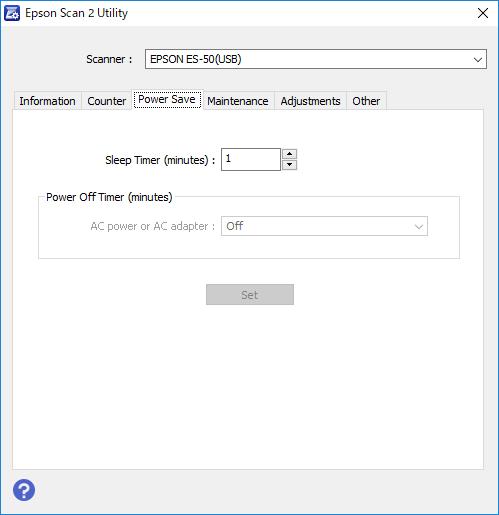Close the Epson Scan 2 Utility window
This screenshot has height=515, width=499.
(483, 13)
